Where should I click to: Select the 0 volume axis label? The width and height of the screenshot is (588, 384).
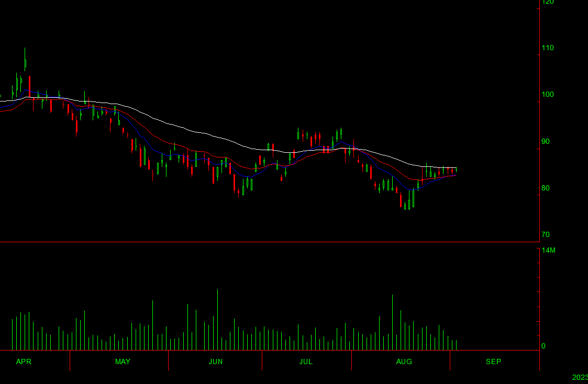coord(543,346)
